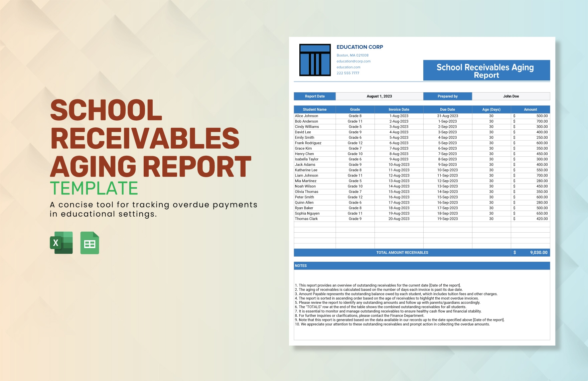Click Henry Chen's Grade 10 cell
This screenshot has width=588, height=381.
(x=355, y=154)
